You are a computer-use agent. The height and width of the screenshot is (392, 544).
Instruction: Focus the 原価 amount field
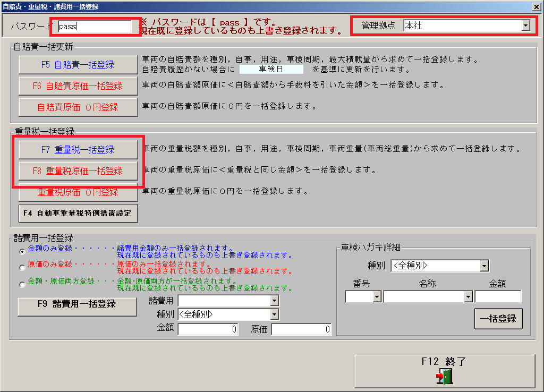click(301, 329)
